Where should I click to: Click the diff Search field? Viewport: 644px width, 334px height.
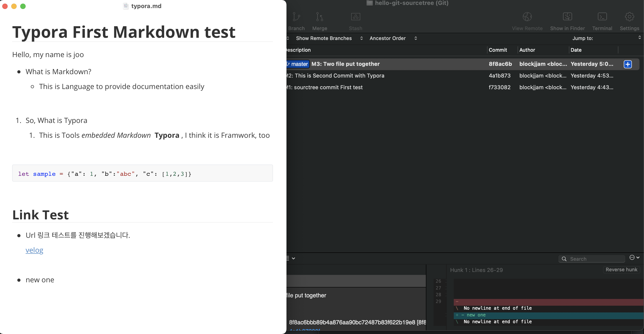595,259
